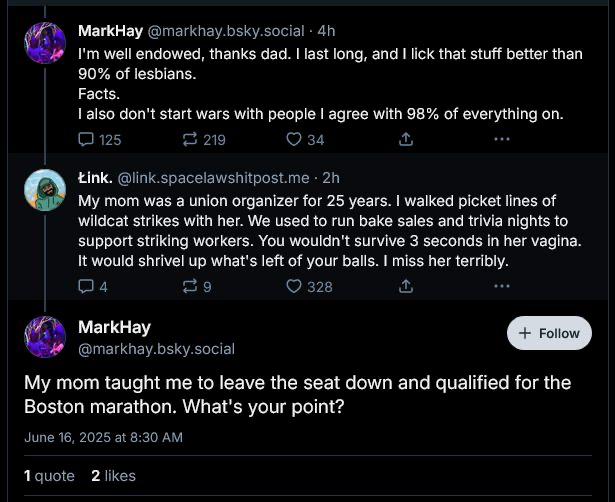615x502 pixels.
Task: Open the @link.spacelawshitpost.me handle link
Action: click(213, 178)
